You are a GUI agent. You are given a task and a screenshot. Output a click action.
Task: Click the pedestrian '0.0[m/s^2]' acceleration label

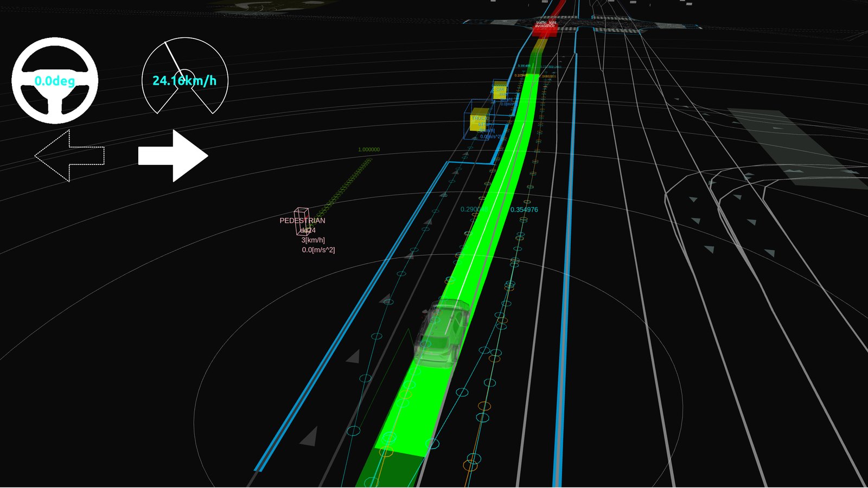pyautogui.click(x=318, y=250)
